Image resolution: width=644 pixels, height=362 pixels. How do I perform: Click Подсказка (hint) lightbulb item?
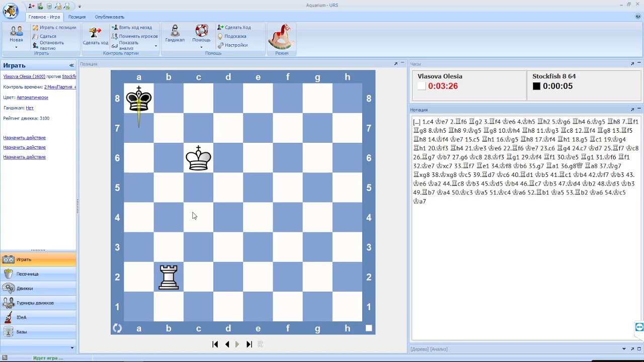tap(232, 36)
